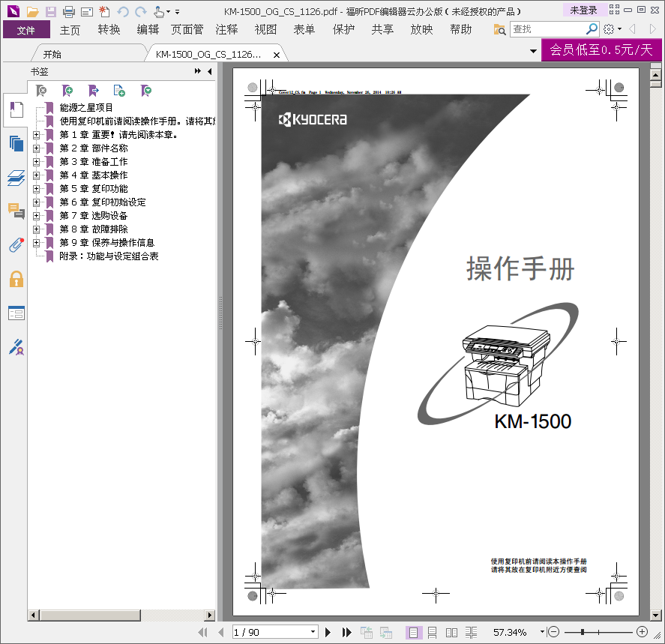665x644 pixels.
Task: Click the document vertical scroll down arrow
Action: tap(656, 615)
